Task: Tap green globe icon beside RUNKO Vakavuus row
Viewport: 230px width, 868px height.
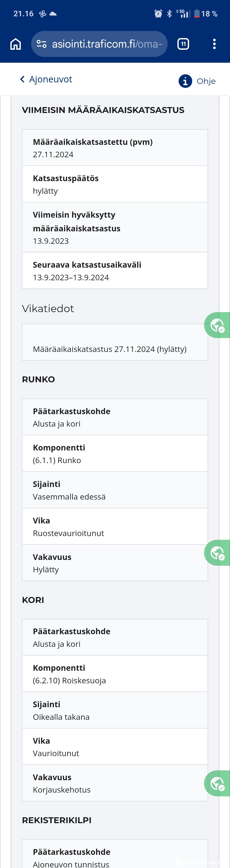Action: pyautogui.click(x=217, y=553)
